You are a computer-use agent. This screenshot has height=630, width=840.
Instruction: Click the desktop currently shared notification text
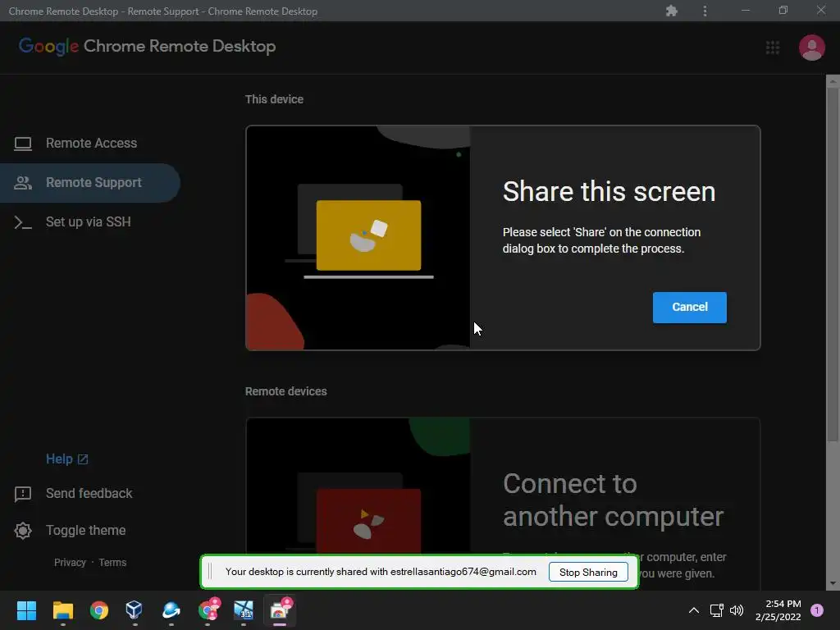pyautogui.click(x=381, y=572)
